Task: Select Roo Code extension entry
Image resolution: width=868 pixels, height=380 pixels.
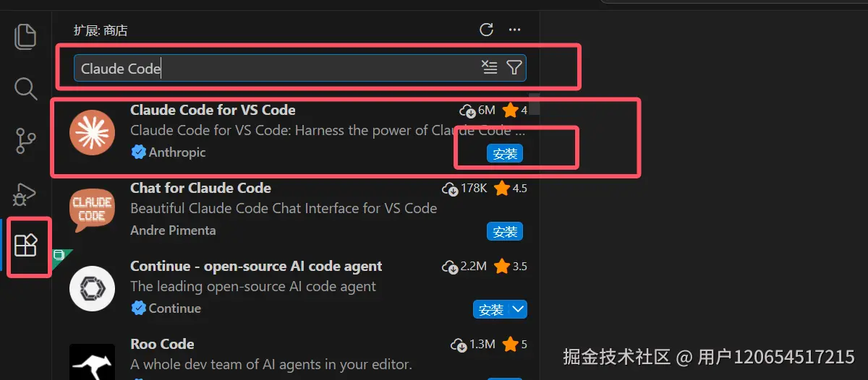Action: click(297, 358)
